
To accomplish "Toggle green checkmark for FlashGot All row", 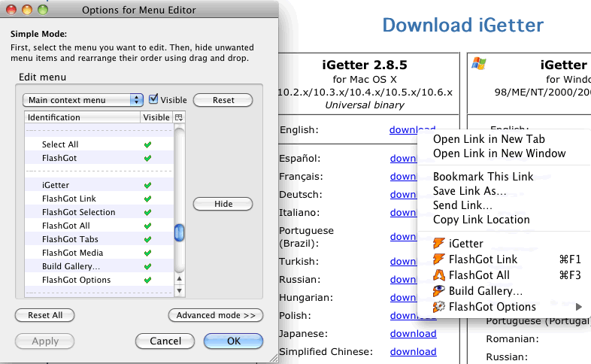I will pos(147,226).
